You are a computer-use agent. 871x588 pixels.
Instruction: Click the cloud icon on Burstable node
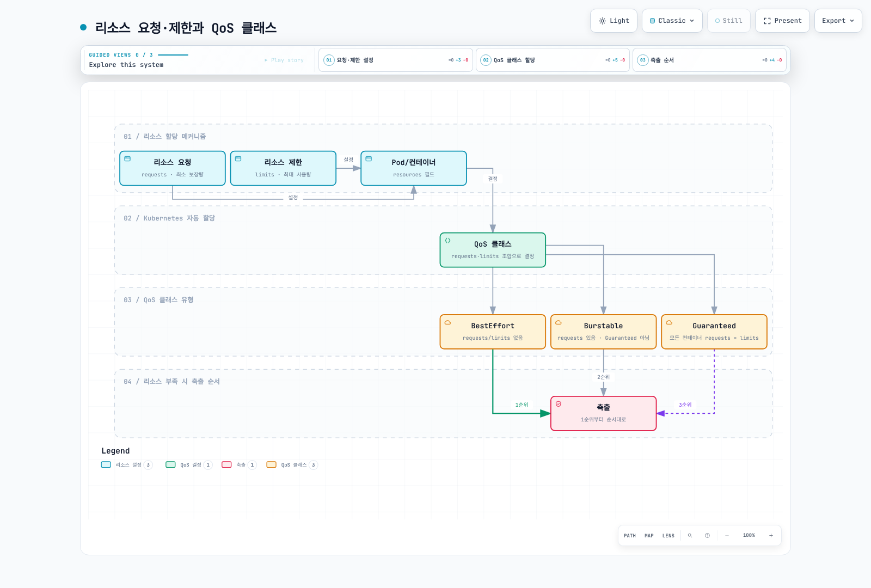[559, 322]
